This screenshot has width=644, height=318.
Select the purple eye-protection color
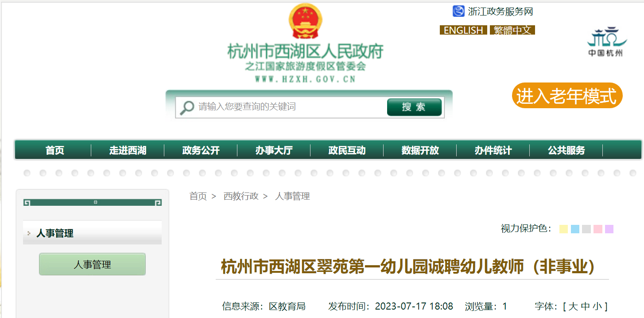pyautogui.click(x=609, y=229)
